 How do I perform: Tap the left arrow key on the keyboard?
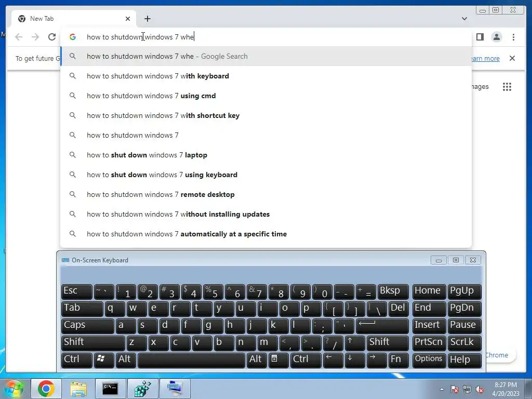(x=333, y=360)
